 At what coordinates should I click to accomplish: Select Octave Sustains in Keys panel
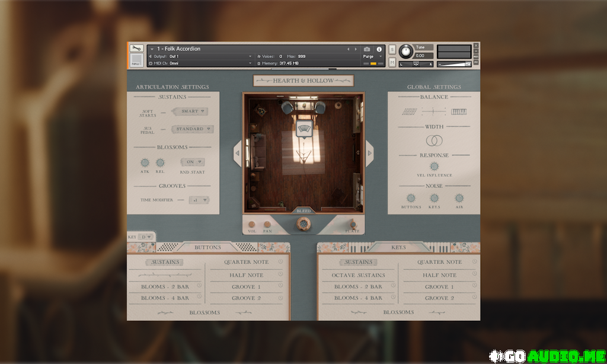(359, 275)
